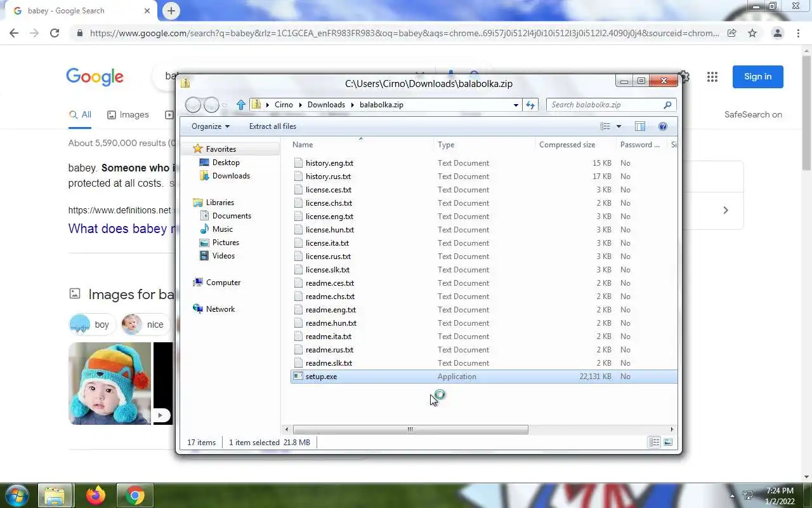Click the Up folder arrow in Explorer
Screen dimensions: 812x508
coord(240,105)
